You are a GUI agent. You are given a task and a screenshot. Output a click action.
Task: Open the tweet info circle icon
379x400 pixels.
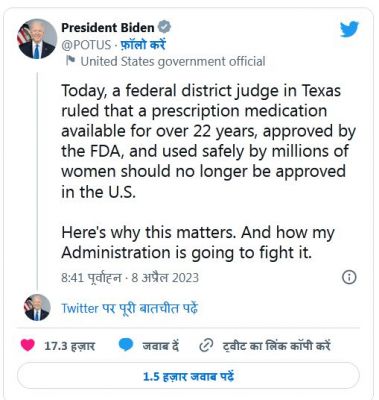point(349,277)
